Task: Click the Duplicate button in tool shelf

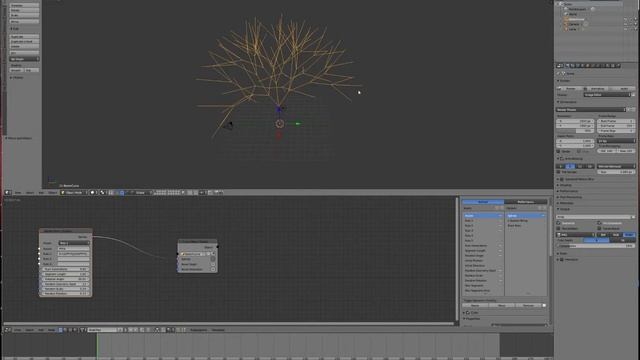Action: click(24, 36)
